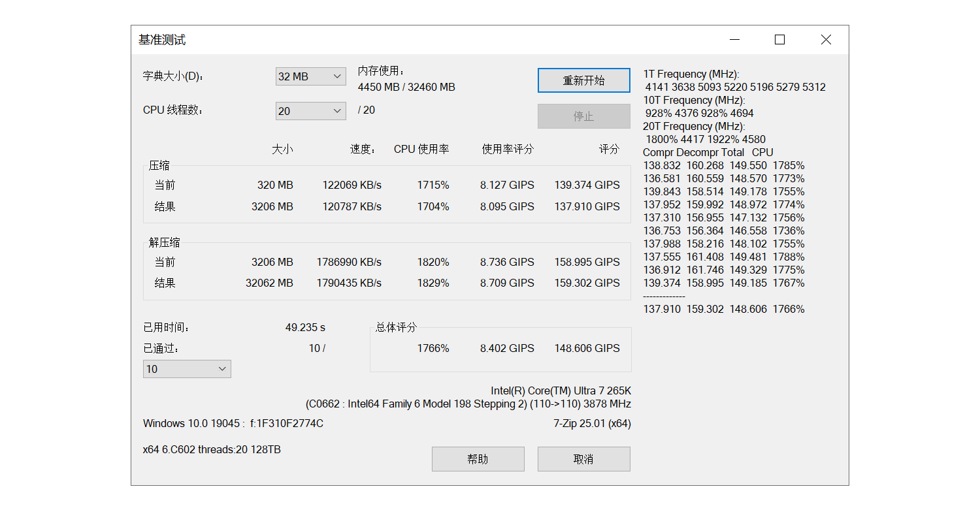
Task: Click the 重新开始 (Restart) button
Action: point(584,80)
